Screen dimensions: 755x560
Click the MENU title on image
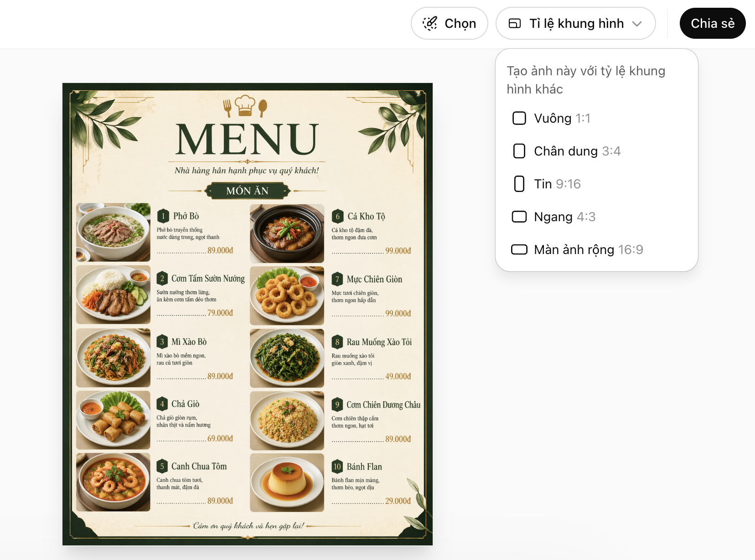pos(247,140)
